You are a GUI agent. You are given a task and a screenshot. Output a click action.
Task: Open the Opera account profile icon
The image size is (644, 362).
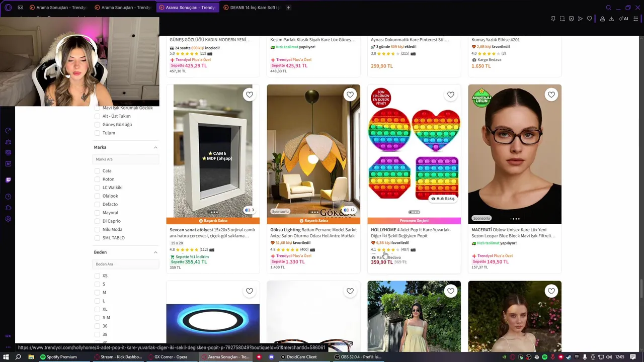tap(602, 19)
